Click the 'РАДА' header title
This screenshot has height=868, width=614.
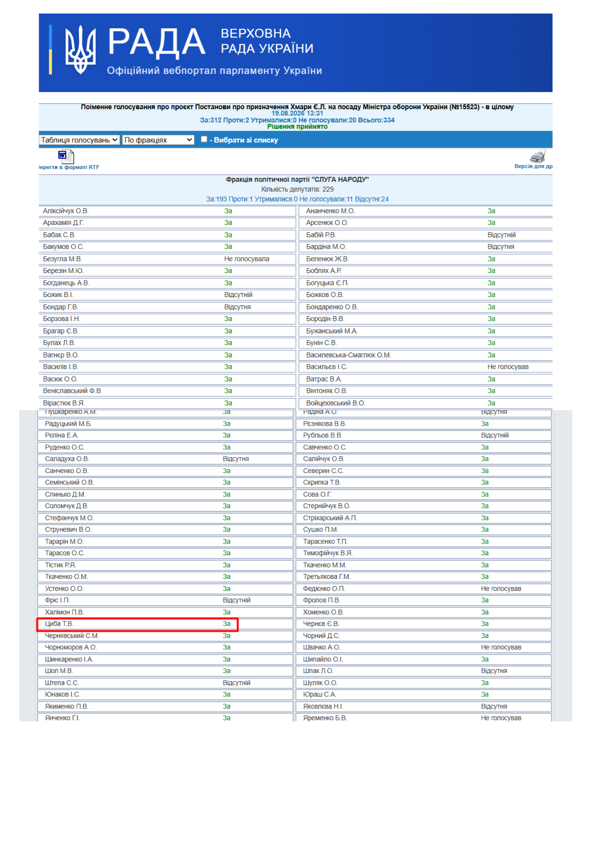point(156,42)
